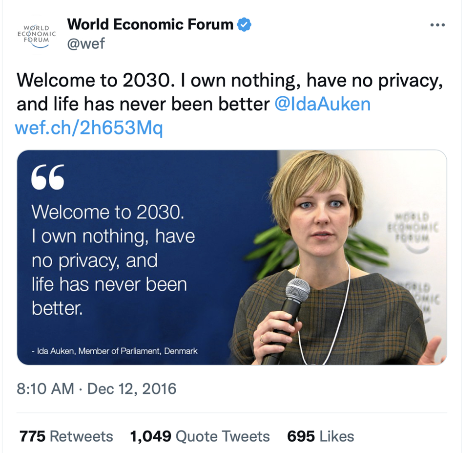476x453 pixels.
Task: Click the large white quotation mark icon
Action: [x=47, y=177]
